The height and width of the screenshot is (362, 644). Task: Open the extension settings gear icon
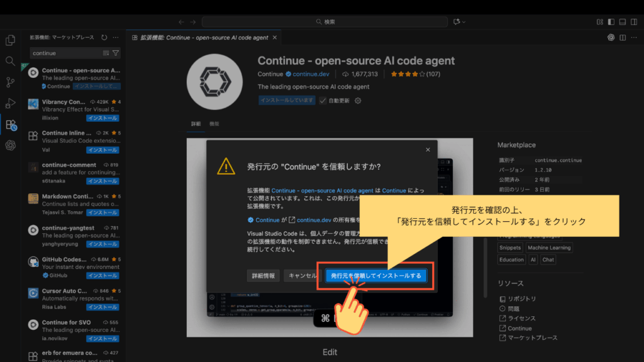[358, 101]
